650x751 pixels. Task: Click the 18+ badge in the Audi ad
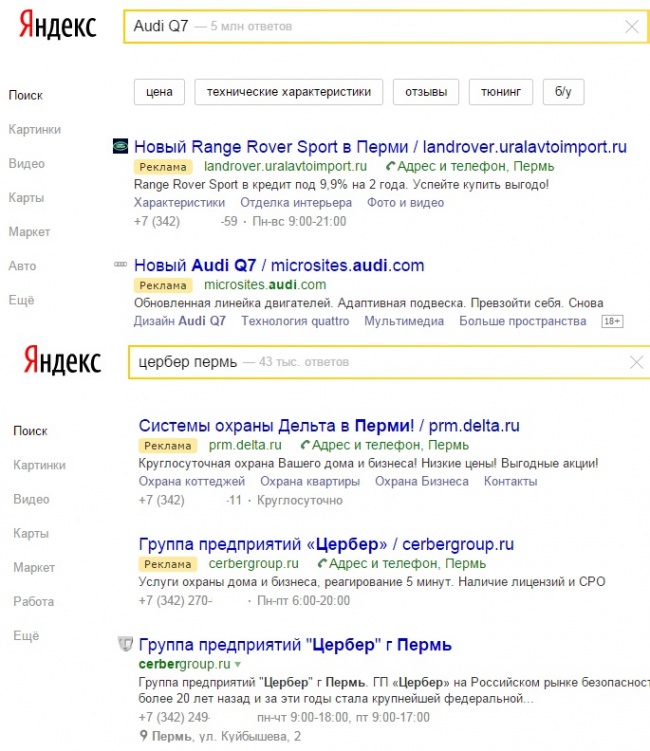pos(612,321)
